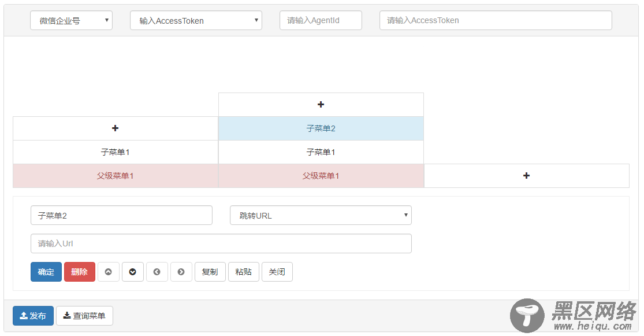
Task: Click the move up arrow button
Action: tap(109, 272)
